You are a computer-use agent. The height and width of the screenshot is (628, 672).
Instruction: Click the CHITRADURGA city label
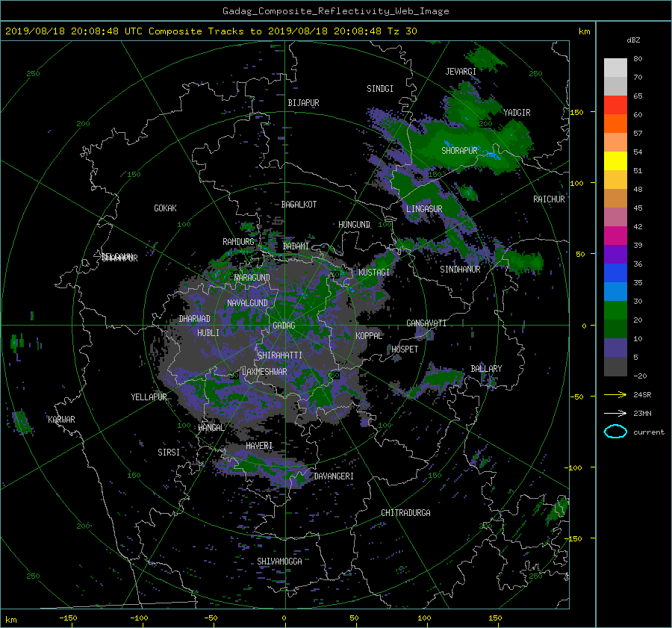405,513
